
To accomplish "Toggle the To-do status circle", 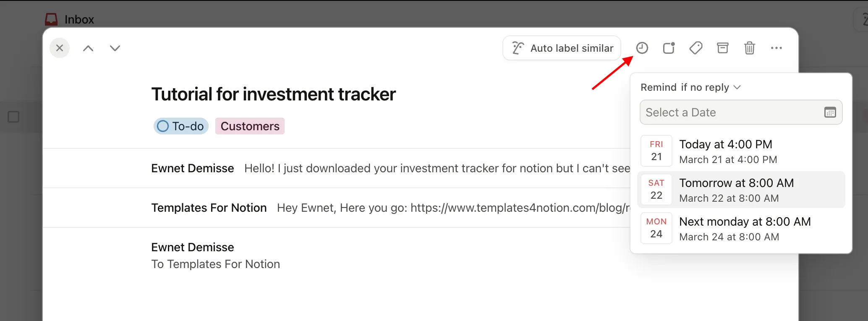I will point(163,126).
